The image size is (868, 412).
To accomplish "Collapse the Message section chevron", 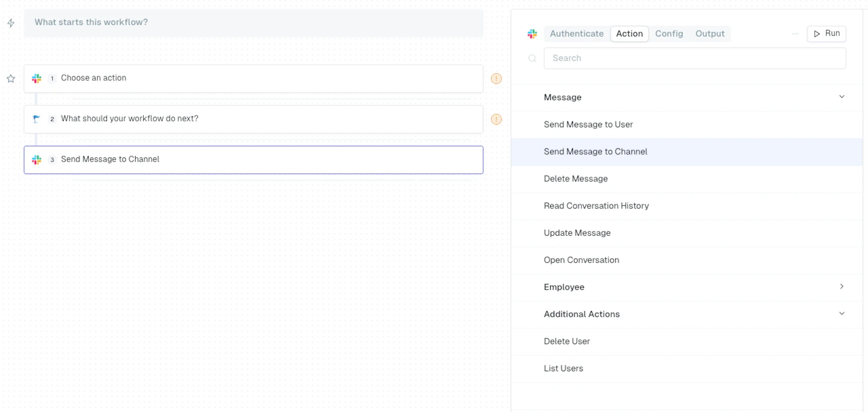I will pyautogui.click(x=842, y=96).
